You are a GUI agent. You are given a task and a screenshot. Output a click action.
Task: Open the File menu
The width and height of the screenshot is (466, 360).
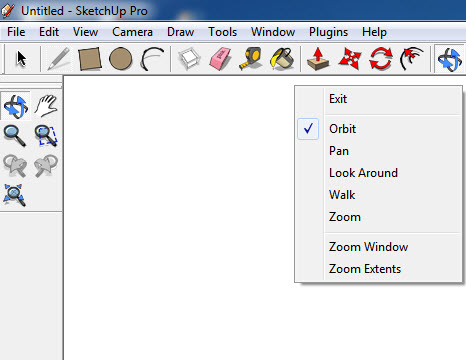point(16,32)
